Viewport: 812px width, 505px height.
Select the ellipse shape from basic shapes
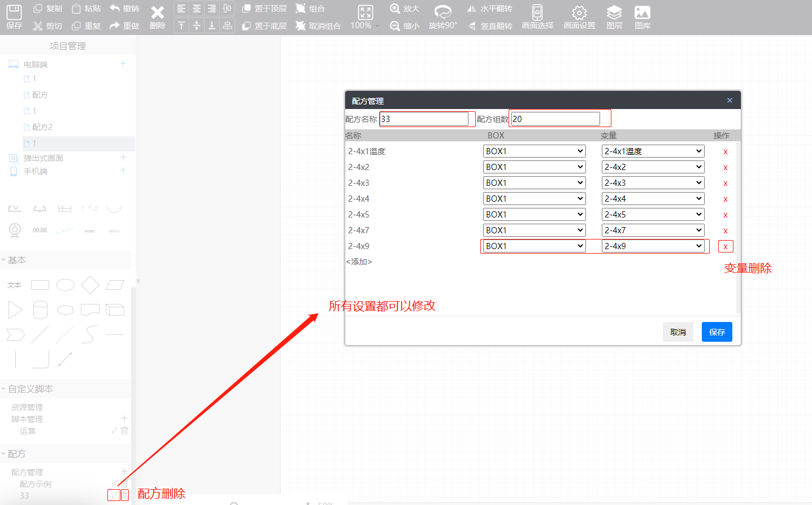(x=65, y=285)
